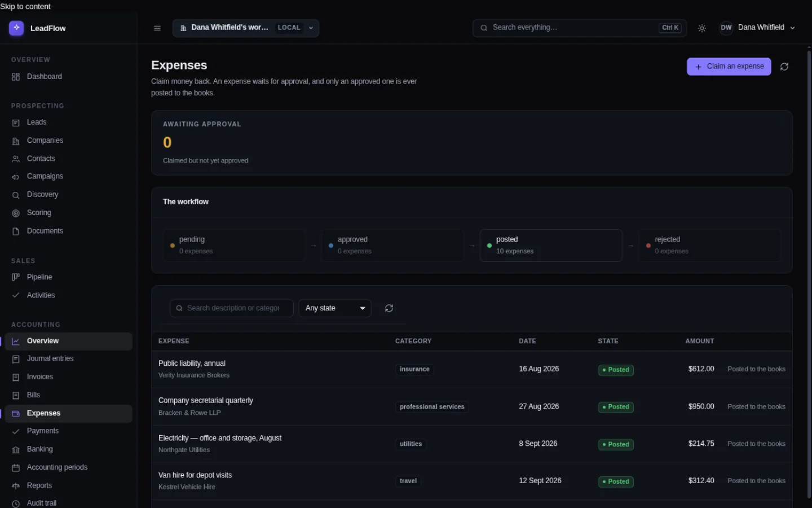Sort by the DATE column header
812x508 pixels.
pyautogui.click(x=527, y=341)
